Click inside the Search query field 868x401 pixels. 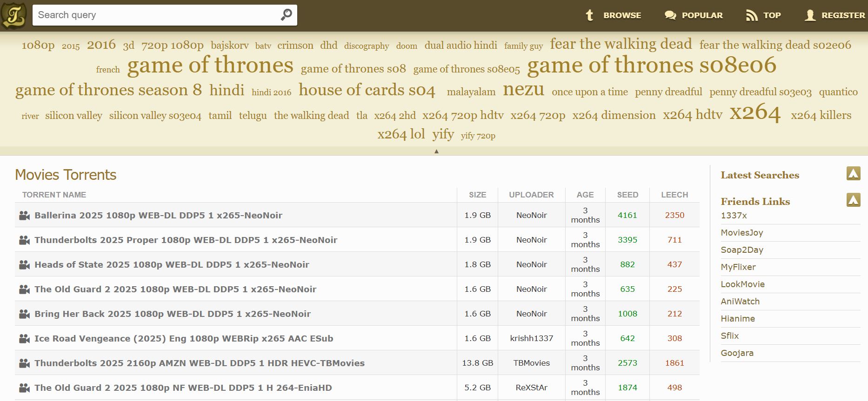pos(156,15)
